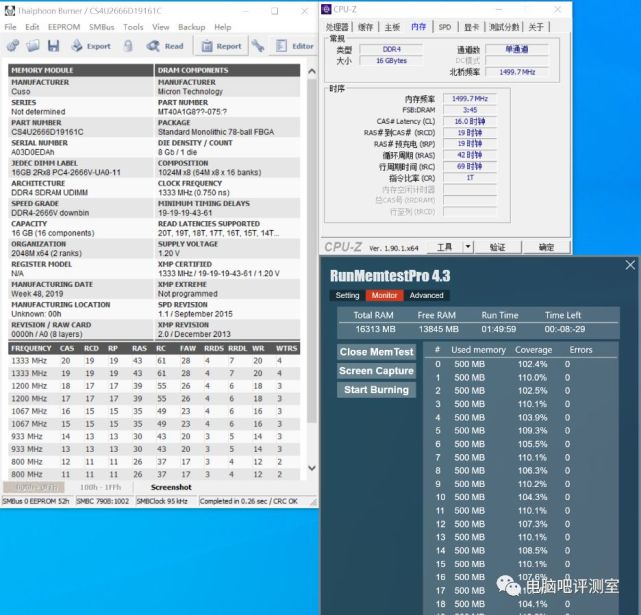641x615 pixels.
Task: Open the EEPROM menu
Action: 64,27
